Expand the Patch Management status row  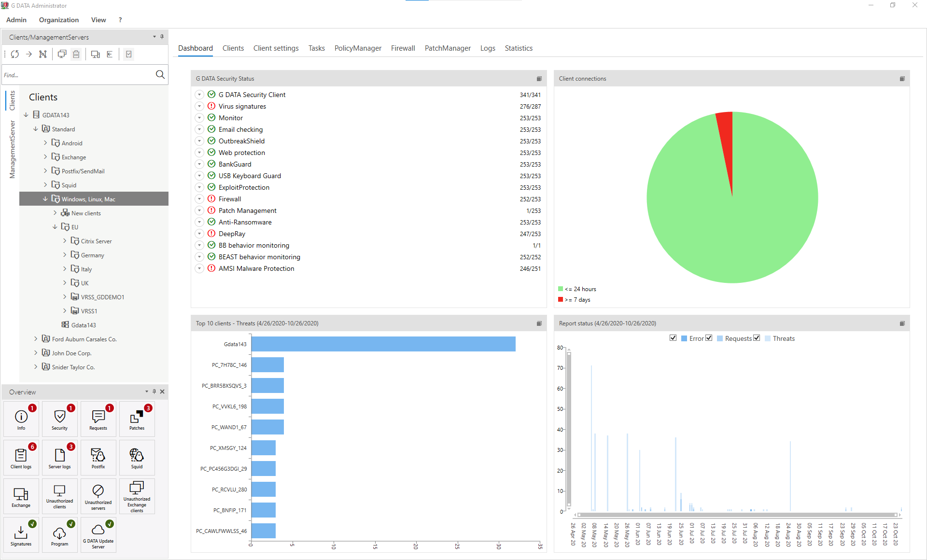199,210
